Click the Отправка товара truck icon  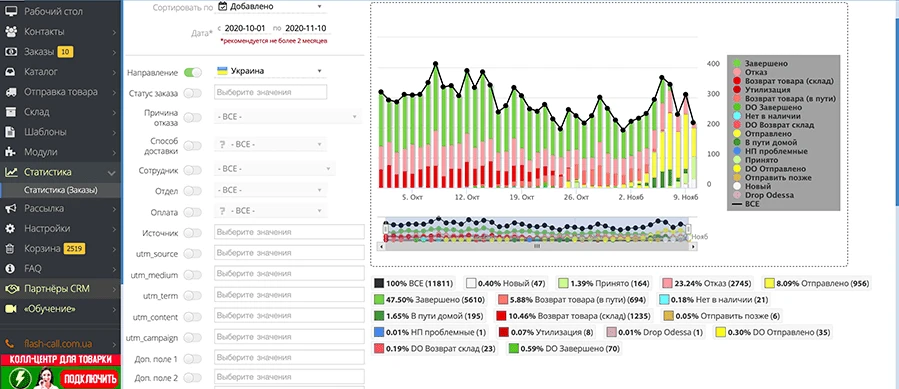10,92
